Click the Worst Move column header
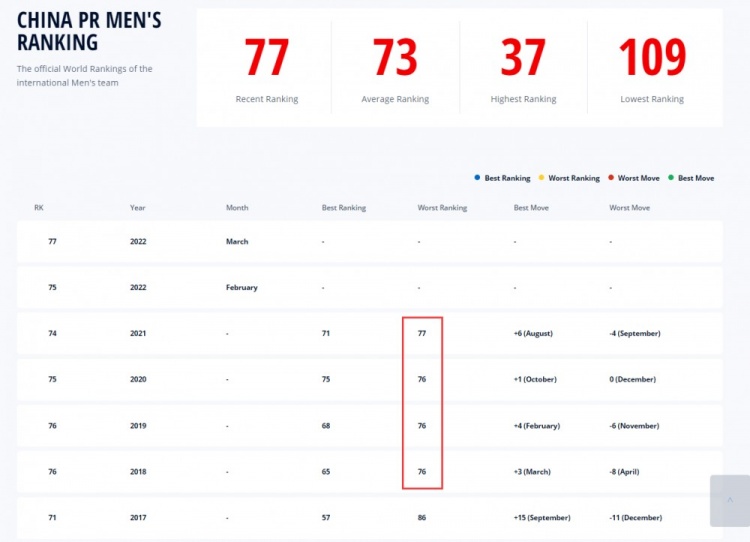750x542 pixels. click(x=629, y=208)
